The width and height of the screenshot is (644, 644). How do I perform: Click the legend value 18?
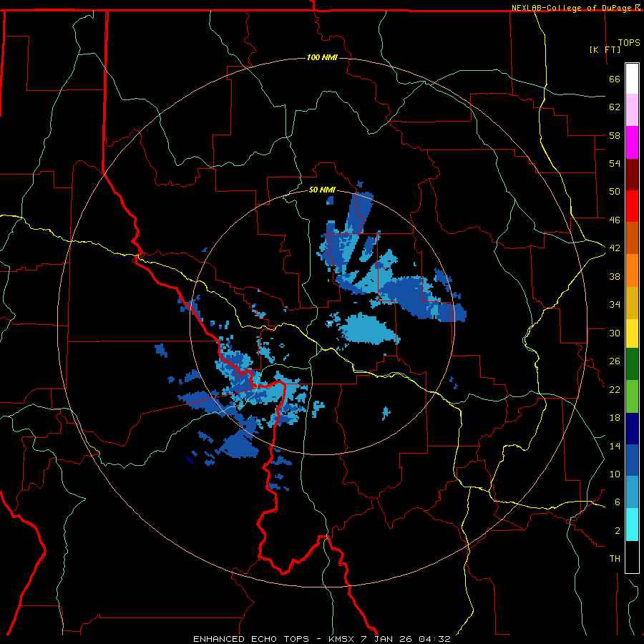(x=615, y=418)
